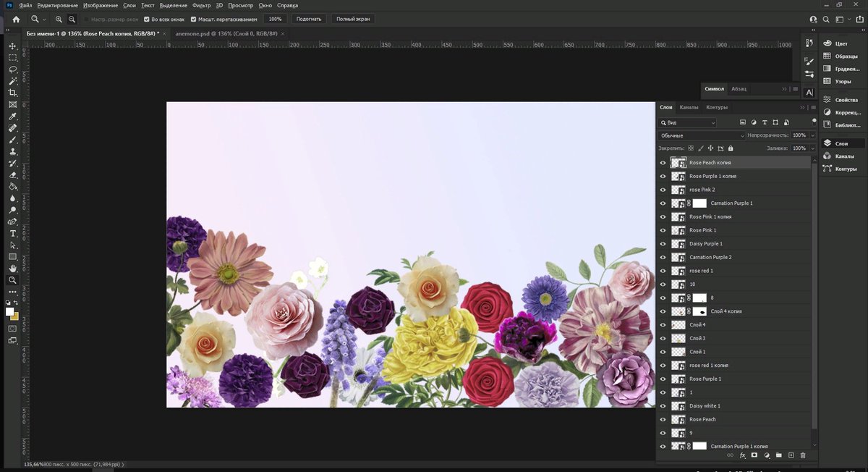Create a new adjustment layer
868x472 pixels.
pos(767,455)
